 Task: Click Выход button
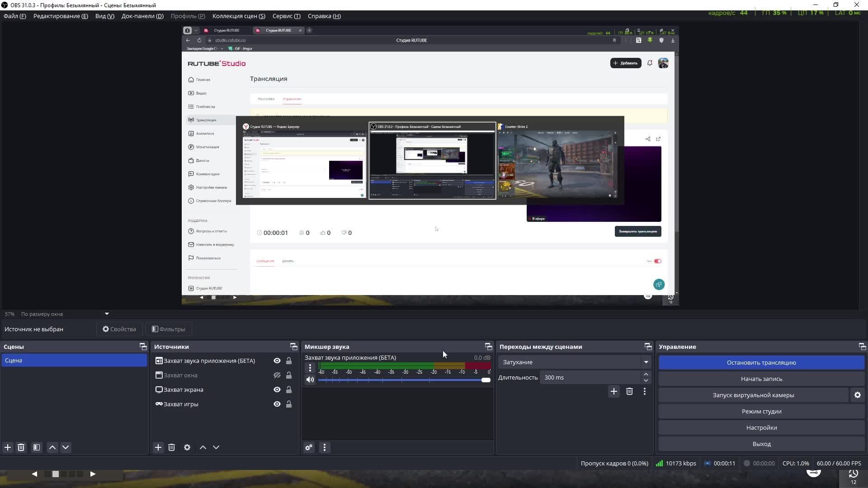pos(761,444)
